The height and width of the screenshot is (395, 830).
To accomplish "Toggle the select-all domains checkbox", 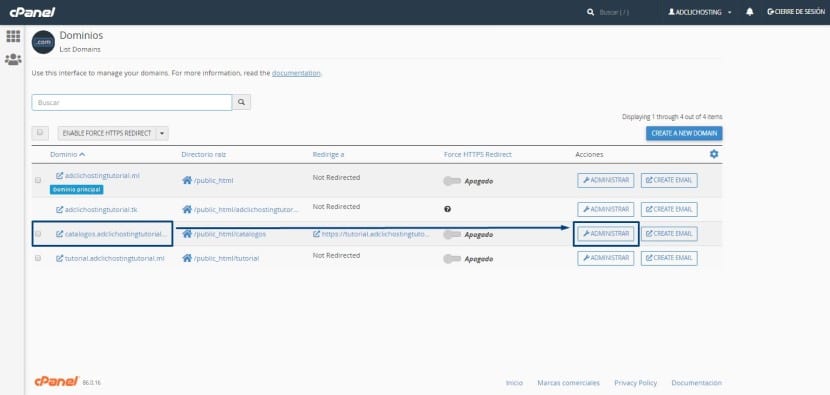I will (x=40, y=133).
